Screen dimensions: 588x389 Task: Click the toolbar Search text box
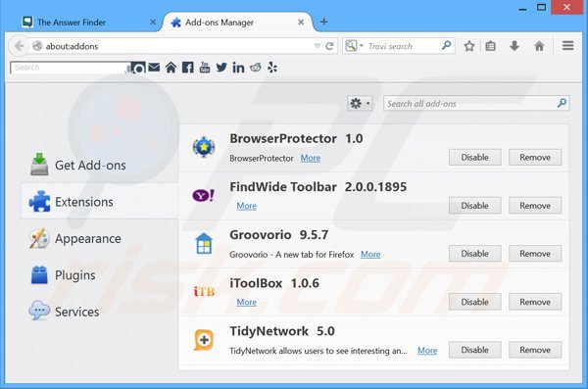click(x=71, y=68)
